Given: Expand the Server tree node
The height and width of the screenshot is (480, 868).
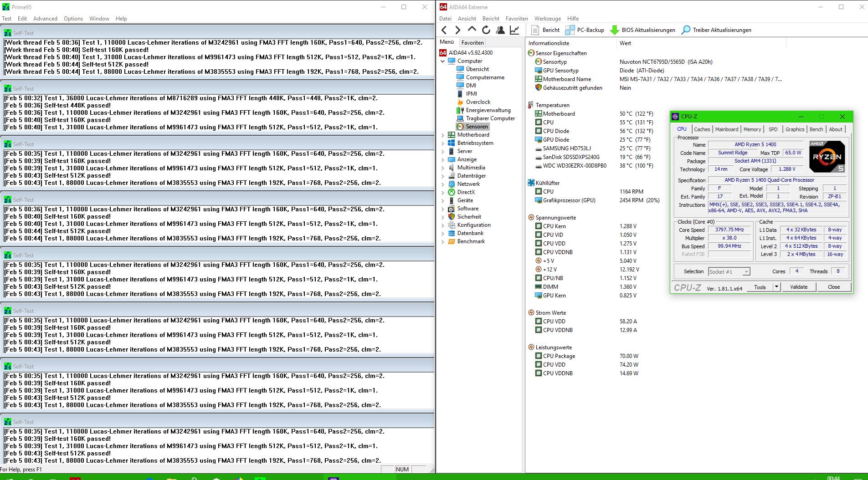Looking at the screenshot, I should click(x=443, y=151).
